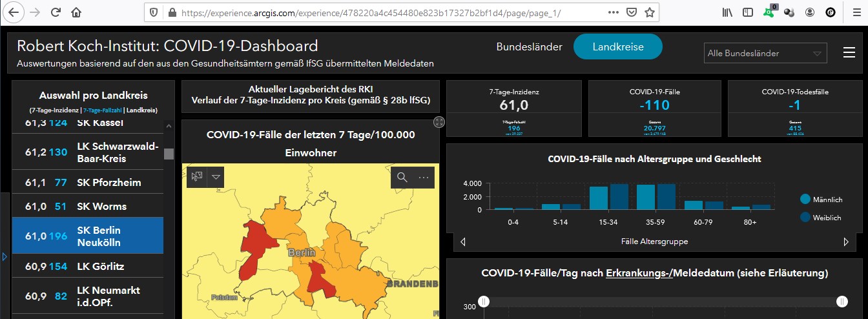Click the right handle of the date range slider
This screenshot has width=868, height=319.
[842, 302]
